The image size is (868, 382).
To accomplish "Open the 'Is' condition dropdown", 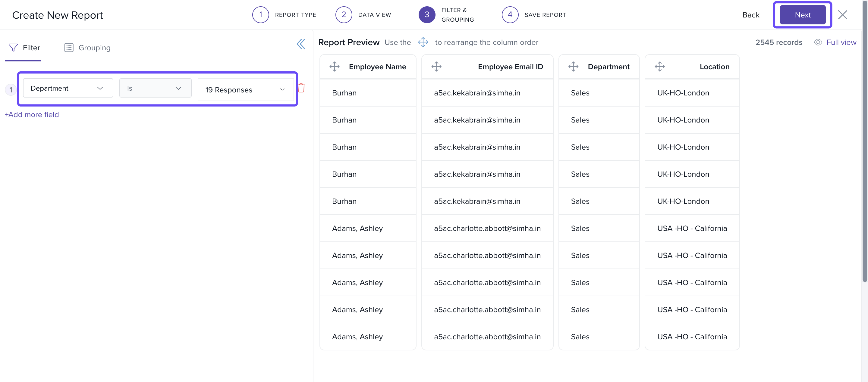I will 155,88.
